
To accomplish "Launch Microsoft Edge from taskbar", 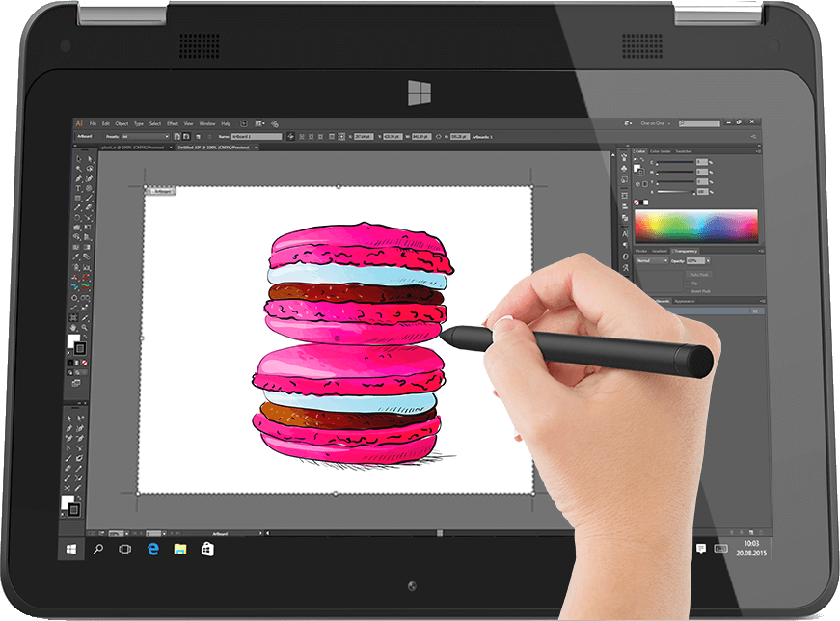I will (153, 549).
